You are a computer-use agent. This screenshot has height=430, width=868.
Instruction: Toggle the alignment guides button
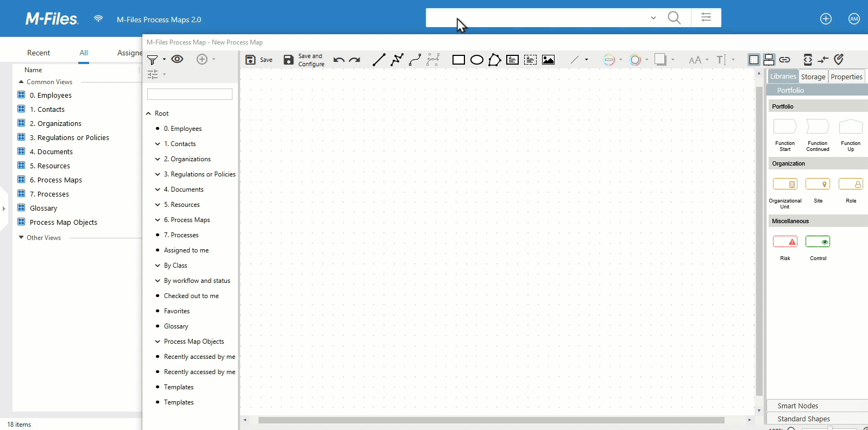point(769,60)
